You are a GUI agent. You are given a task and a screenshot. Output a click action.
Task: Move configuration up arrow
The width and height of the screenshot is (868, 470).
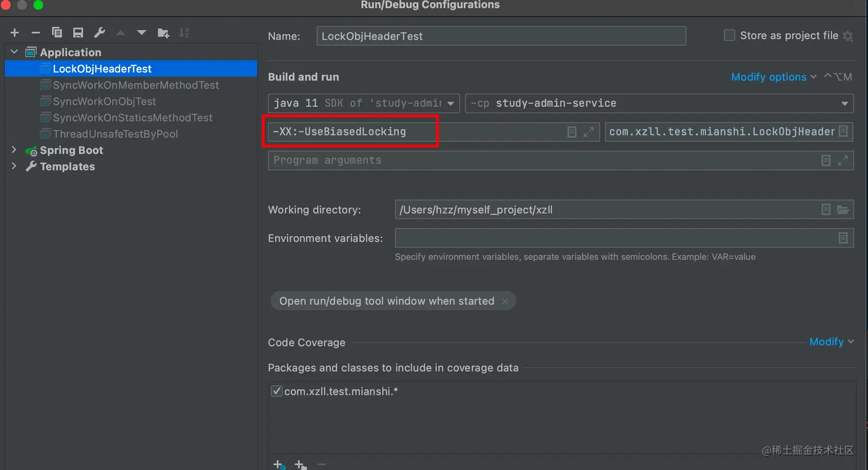coord(121,33)
